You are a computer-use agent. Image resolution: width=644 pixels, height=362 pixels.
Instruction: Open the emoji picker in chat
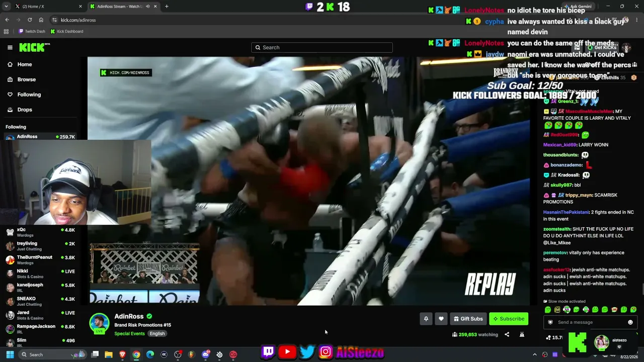click(630, 322)
